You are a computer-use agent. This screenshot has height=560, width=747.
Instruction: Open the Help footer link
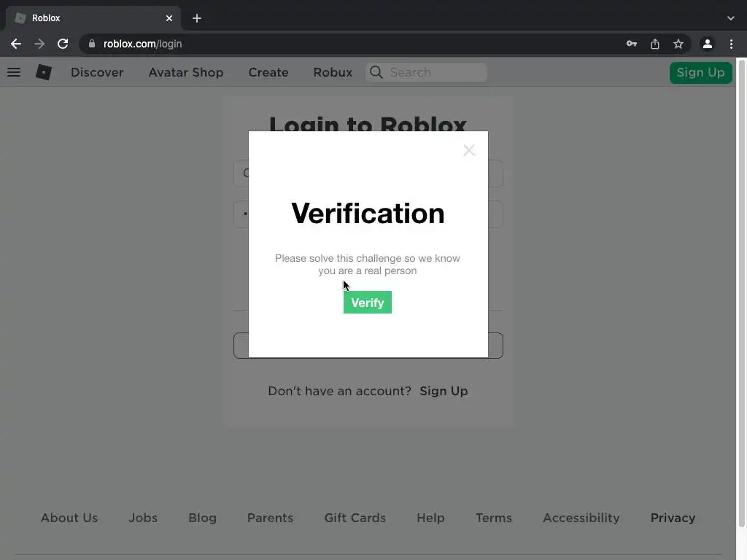click(430, 518)
